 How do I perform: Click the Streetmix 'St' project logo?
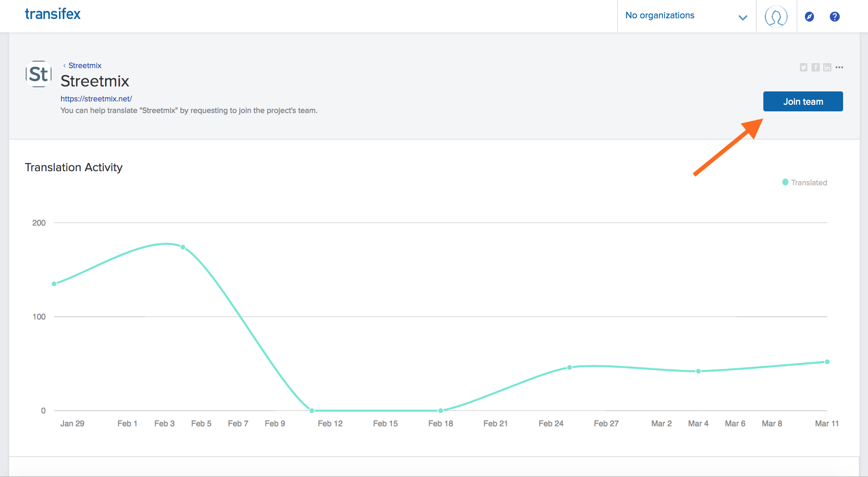[x=39, y=74]
